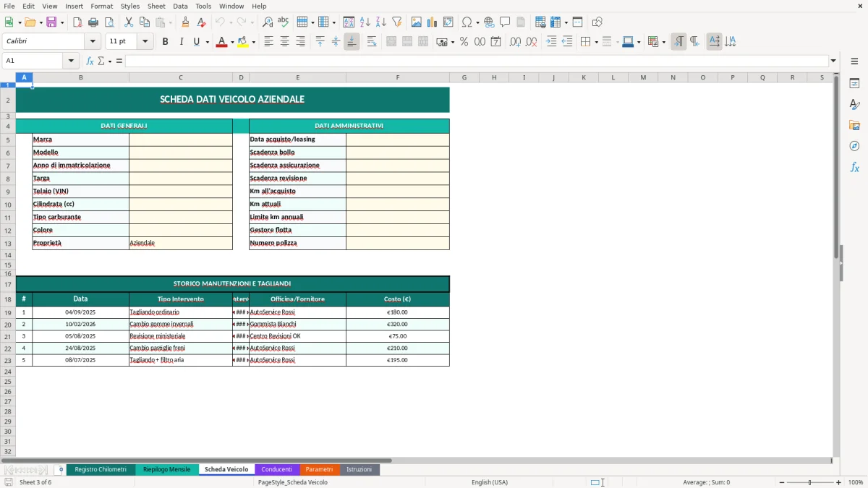Format as percent icon
The image size is (868, 488).
464,42
